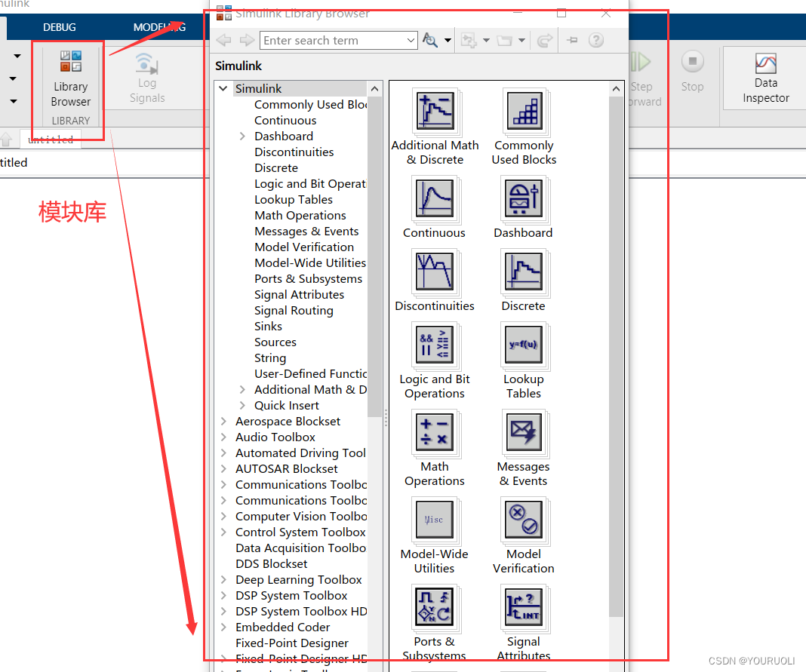The image size is (806, 672).
Task: Switch to the MODELING tab
Action: pos(159,27)
